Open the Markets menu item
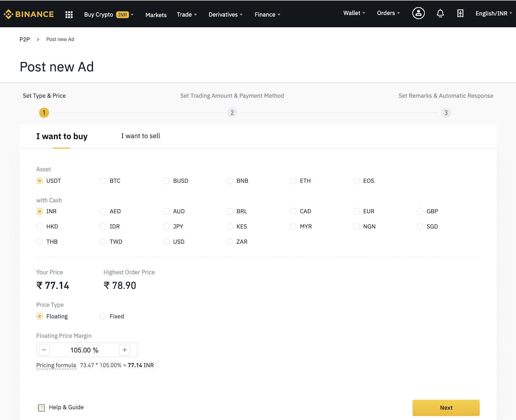Viewport: 516px width, 420px height. coord(156,15)
